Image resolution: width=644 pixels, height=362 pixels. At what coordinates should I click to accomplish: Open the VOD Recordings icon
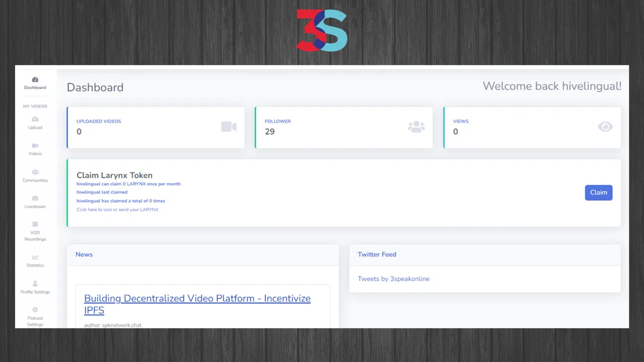[35, 224]
